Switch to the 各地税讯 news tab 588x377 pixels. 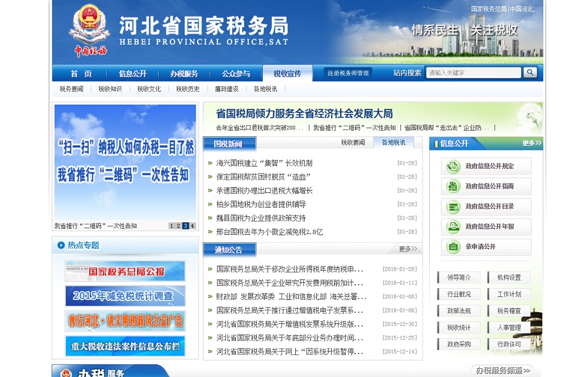(x=393, y=142)
